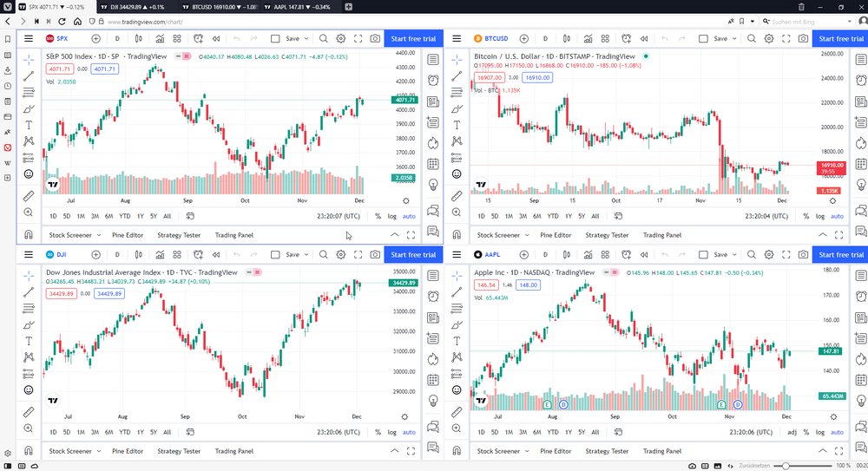Open alerts clock in DJI right sidebar
The image size is (868, 471).
433,297
